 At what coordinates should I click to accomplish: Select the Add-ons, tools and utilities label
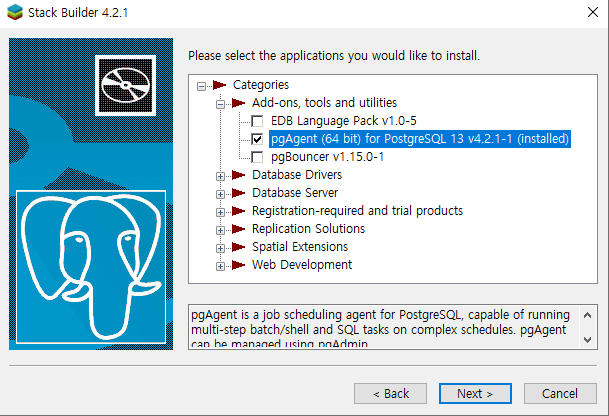coord(324,103)
